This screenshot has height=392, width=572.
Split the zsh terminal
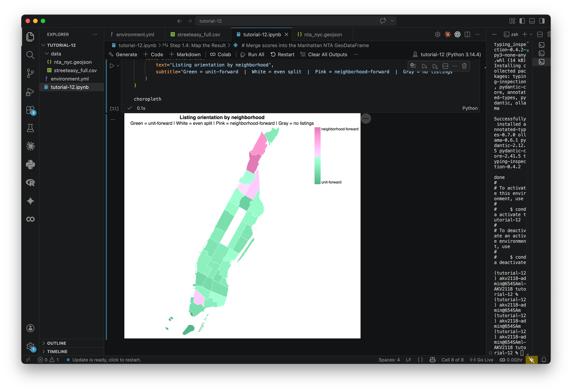[x=540, y=34]
